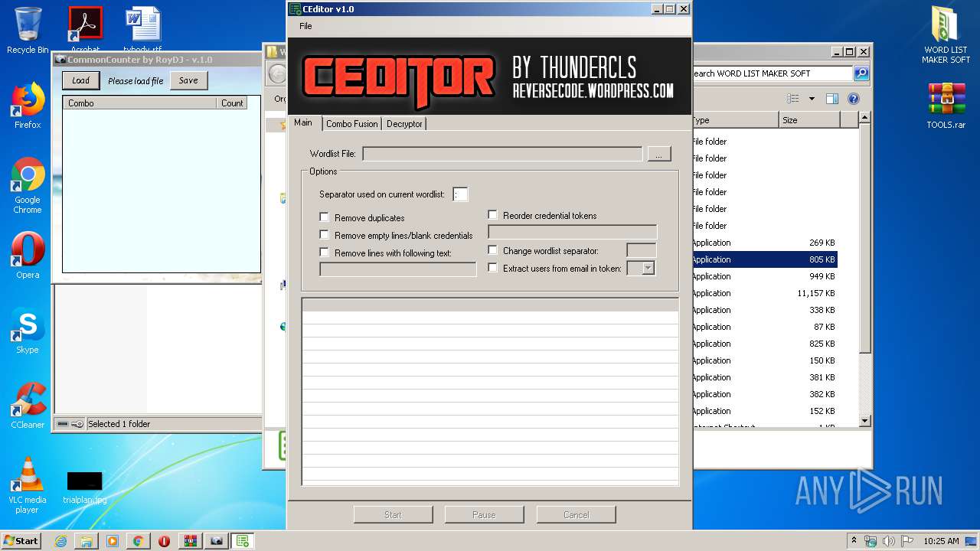
Task: Click the Explorer scrollbar up arrow
Action: [x=864, y=118]
